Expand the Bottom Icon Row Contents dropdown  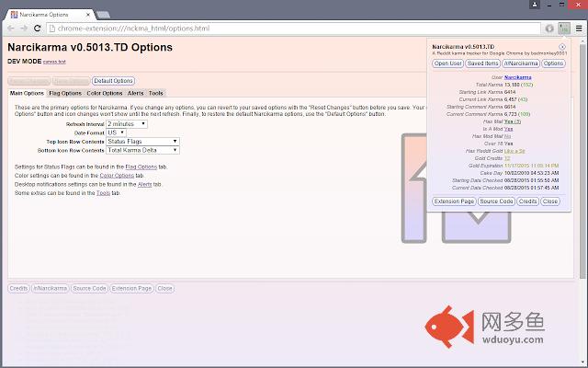click(x=143, y=150)
